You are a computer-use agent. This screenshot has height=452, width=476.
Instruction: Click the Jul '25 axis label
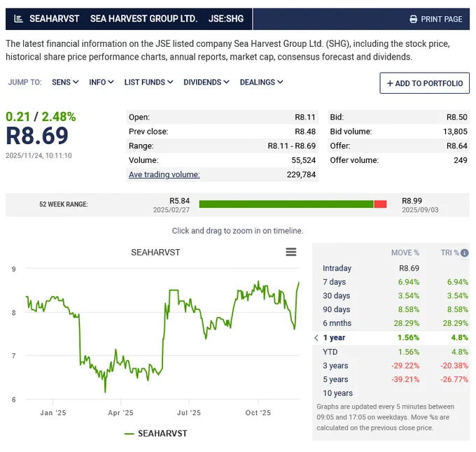click(x=189, y=413)
